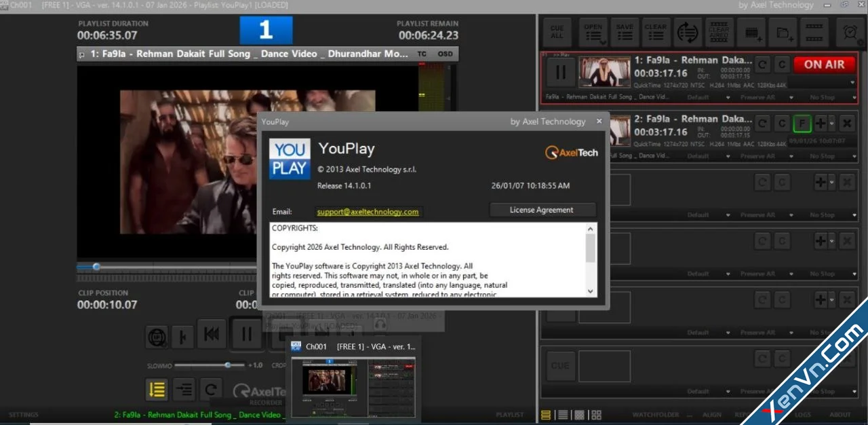Save the playlist with SAVE icon
This screenshot has width=868, height=425.
(x=625, y=32)
